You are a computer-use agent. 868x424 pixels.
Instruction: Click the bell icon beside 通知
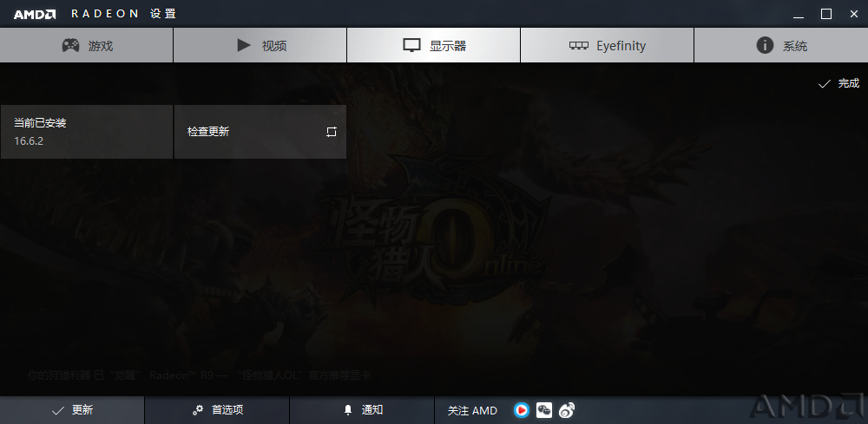coord(348,410)
